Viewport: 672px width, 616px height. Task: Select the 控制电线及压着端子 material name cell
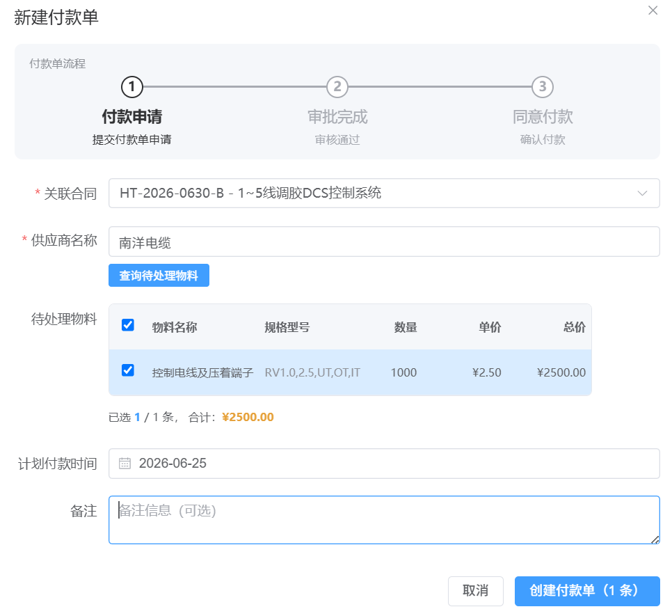tap(202, 372)
